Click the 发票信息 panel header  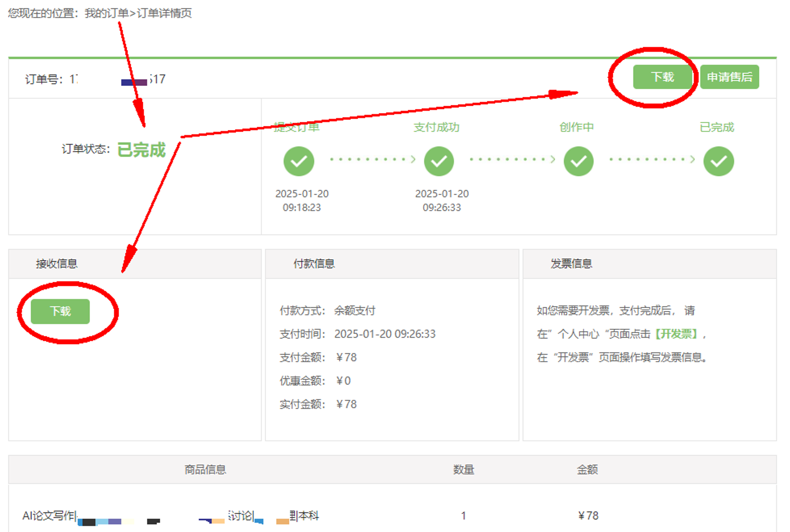[649, 264]
